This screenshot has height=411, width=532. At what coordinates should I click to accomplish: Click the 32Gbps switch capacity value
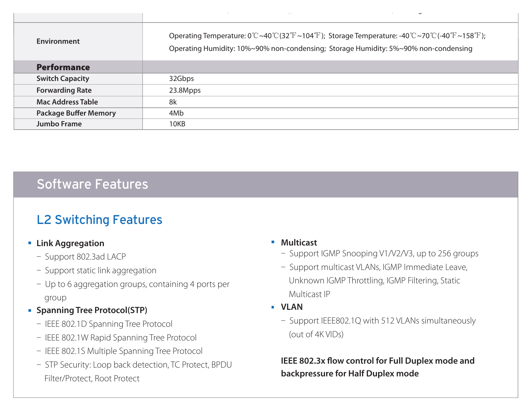coord(181,79)
